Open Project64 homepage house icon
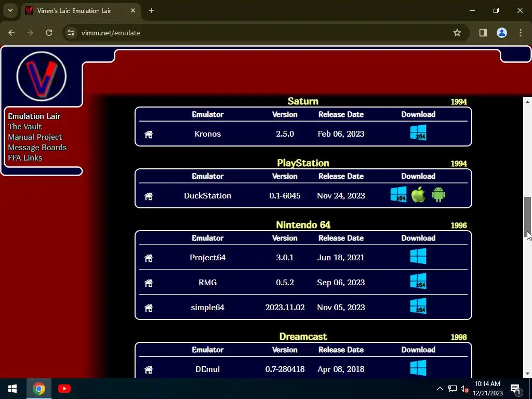The height and width of the screenshot is (399, 532). click(x=149, y=258)
